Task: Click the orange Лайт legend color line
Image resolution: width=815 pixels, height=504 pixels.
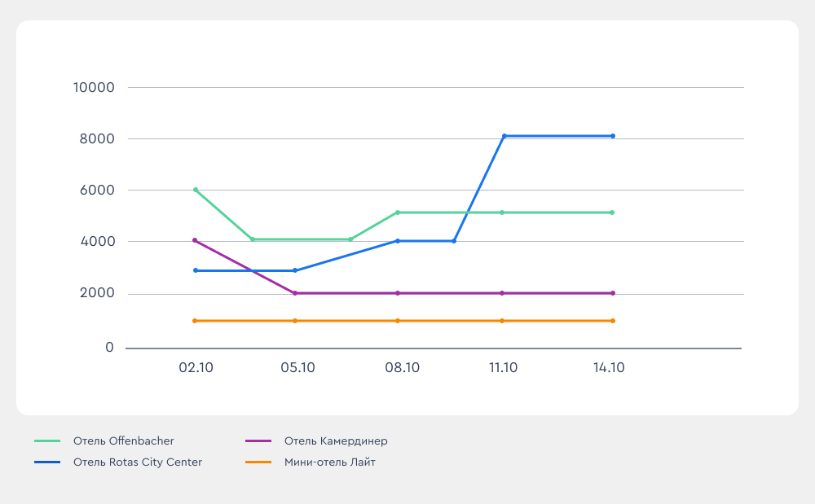Action: click(x=258, y=462)
